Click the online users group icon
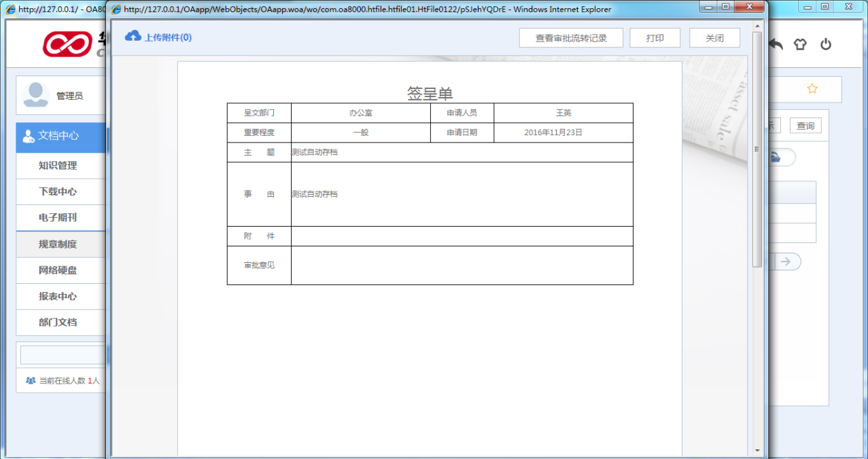This screenshot has height=459, width=868. coord(29,380)
